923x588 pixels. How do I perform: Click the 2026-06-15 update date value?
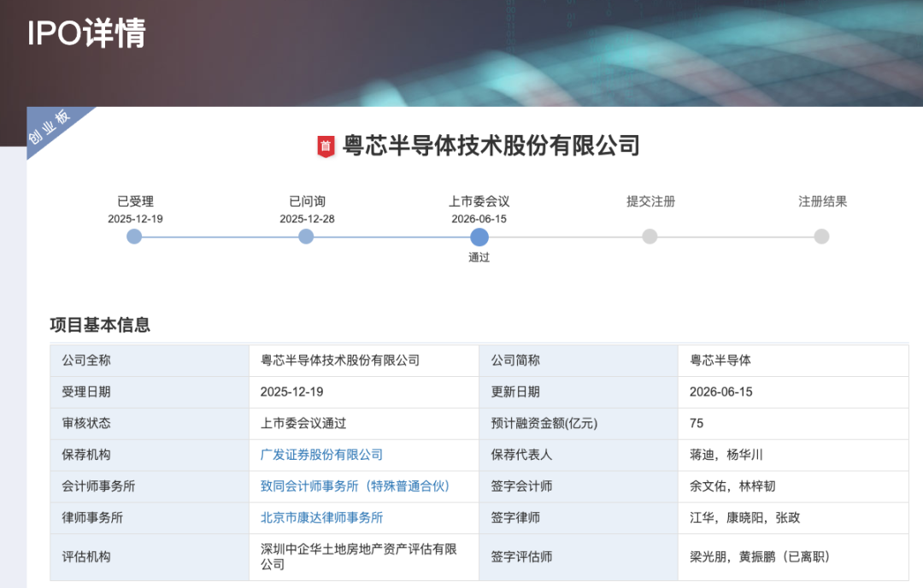point(721,392)
